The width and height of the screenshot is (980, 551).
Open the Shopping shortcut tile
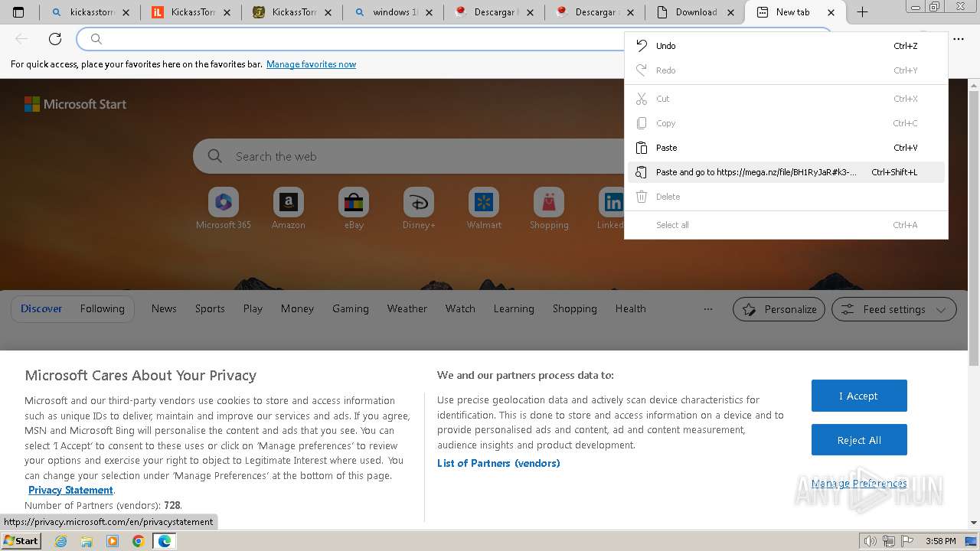point(549,209)
